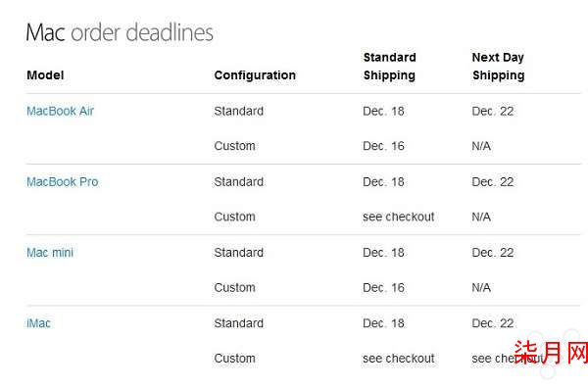Click MacBook Pro custom N/A cell
Viewport: 588px width, 388px height.
pyautogui.click(x=481, y=217)
